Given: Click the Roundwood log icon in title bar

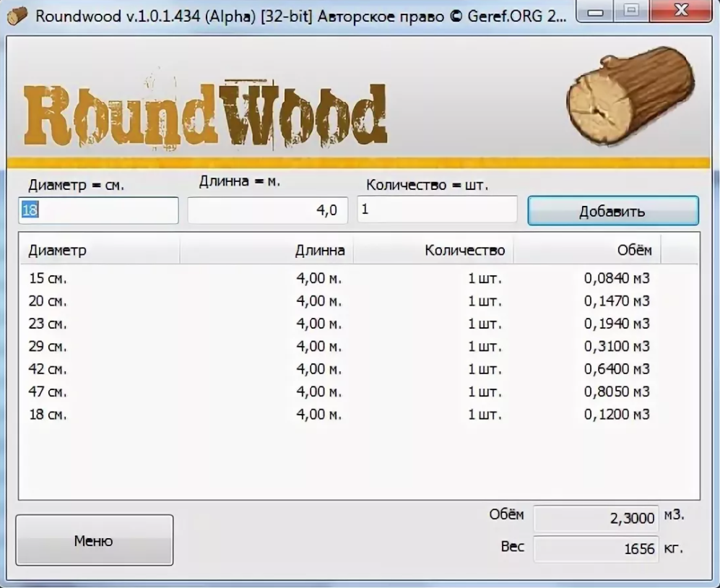Looking at the screenshot, I should coord(17,15).
